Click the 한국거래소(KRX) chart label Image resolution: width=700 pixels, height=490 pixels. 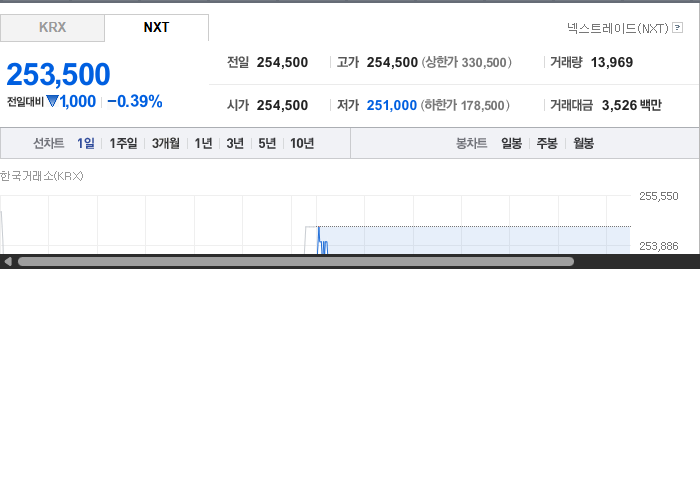42,176
